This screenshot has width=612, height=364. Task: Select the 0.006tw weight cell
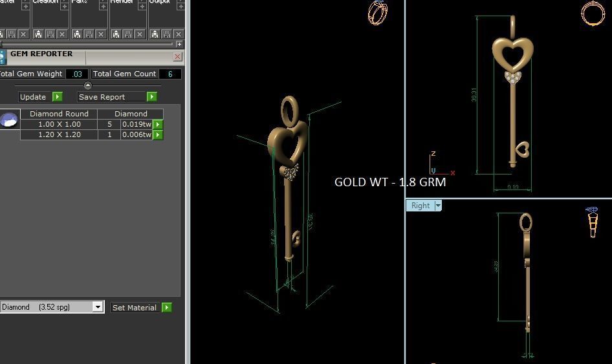(x=137, y=134)
